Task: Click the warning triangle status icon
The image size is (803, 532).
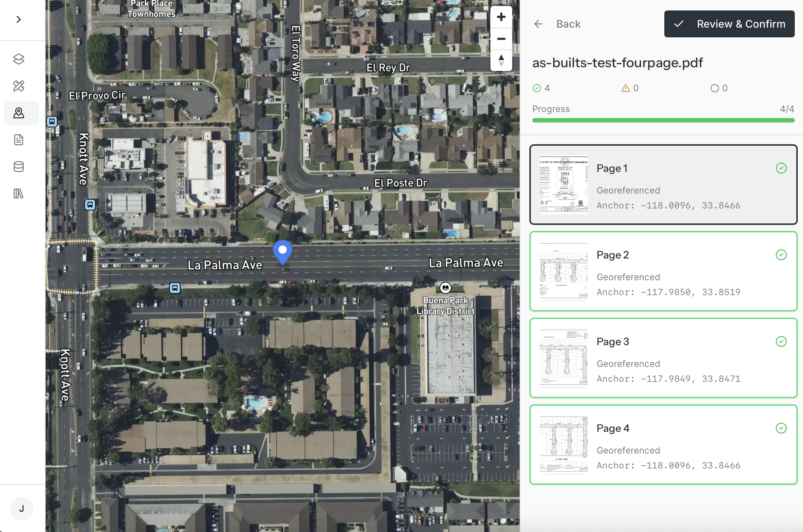Action: (626, 88)
